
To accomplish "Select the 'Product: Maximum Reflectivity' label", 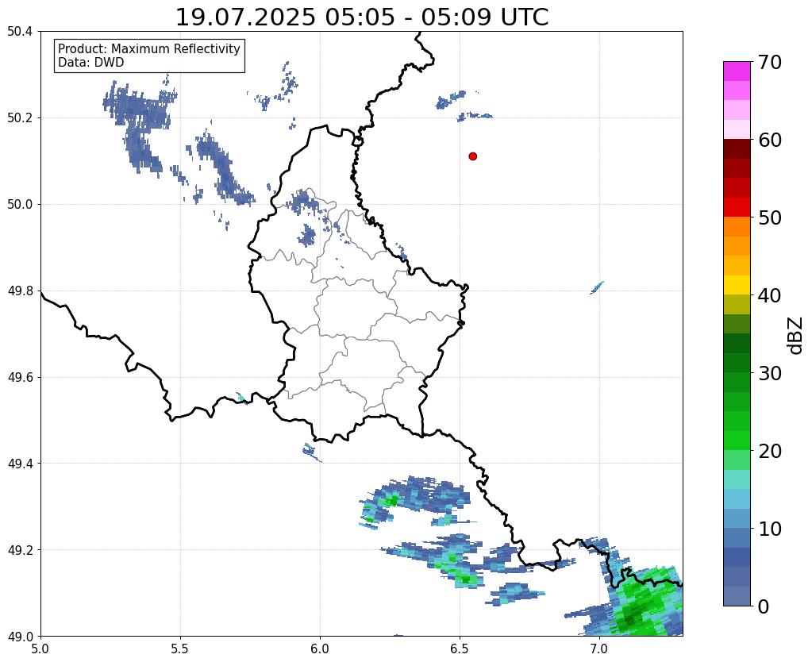I will 149,48.
